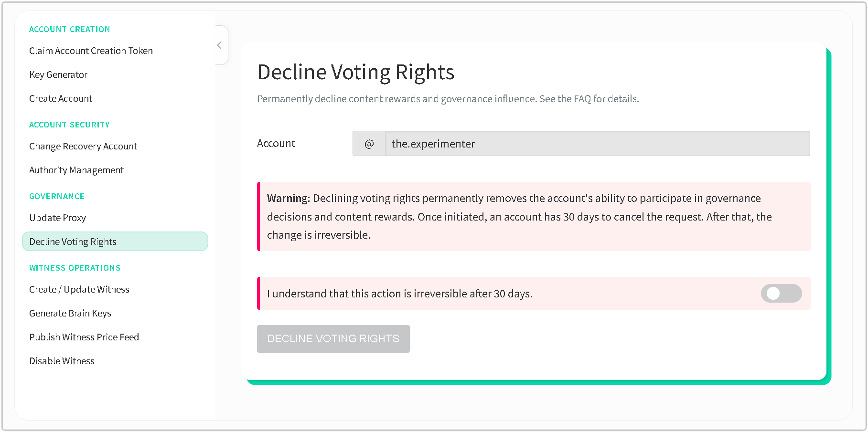868x432 pixels.
Task: Click the Governance section heading
Action: 57,196
